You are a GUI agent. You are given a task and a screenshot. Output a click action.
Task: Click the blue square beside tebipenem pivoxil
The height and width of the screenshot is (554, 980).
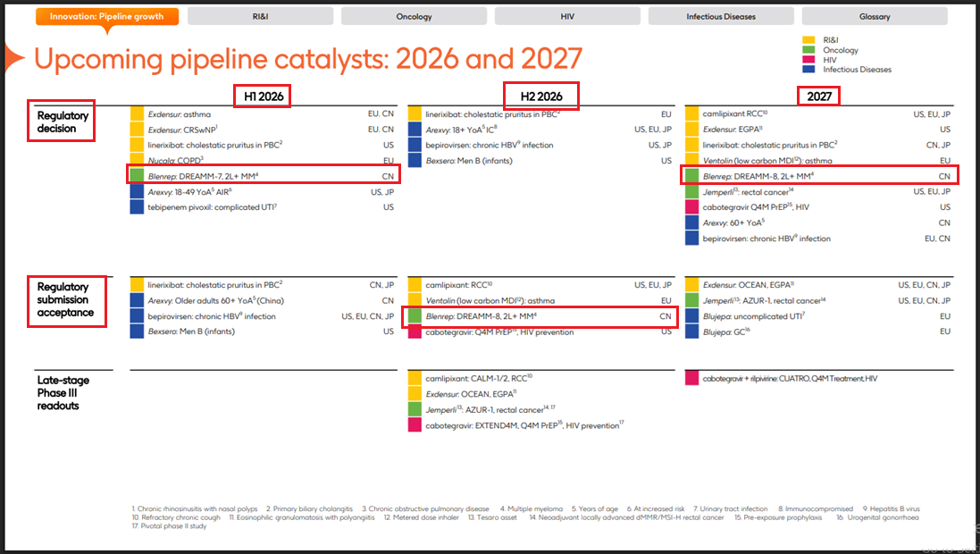(137, 207)
